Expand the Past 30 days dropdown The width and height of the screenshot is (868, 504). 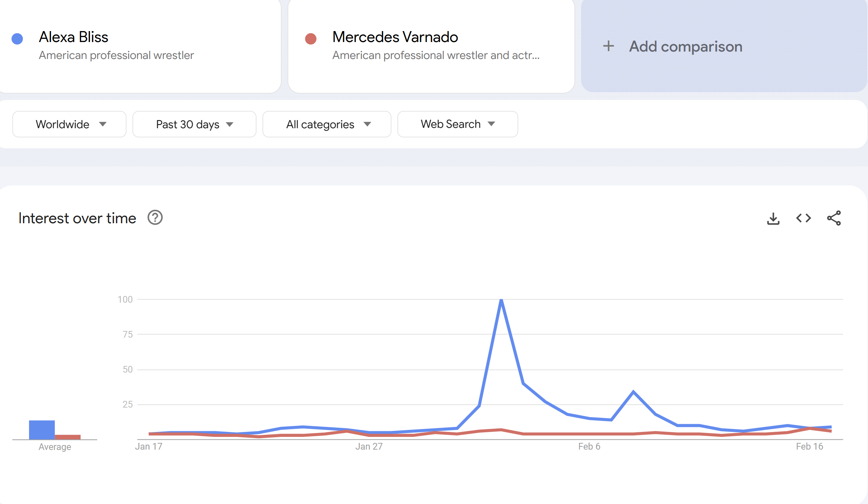pos(194,124)
